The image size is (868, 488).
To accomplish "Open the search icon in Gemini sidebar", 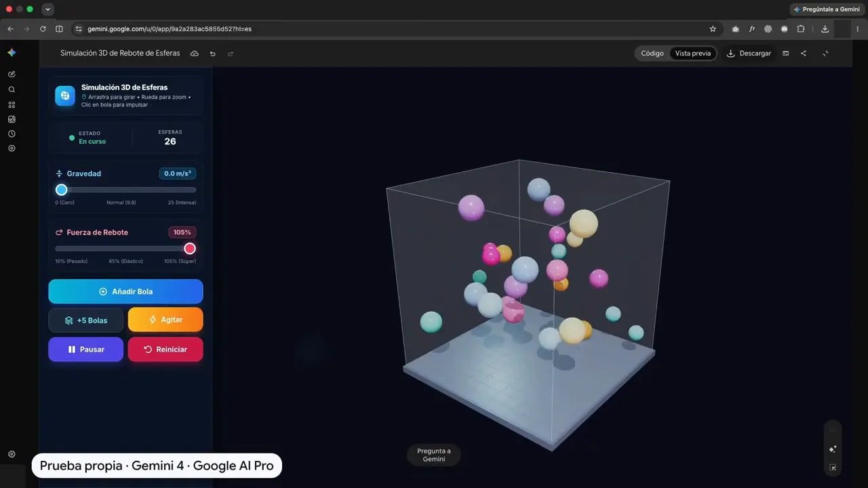I will click(x=12, y=89).
